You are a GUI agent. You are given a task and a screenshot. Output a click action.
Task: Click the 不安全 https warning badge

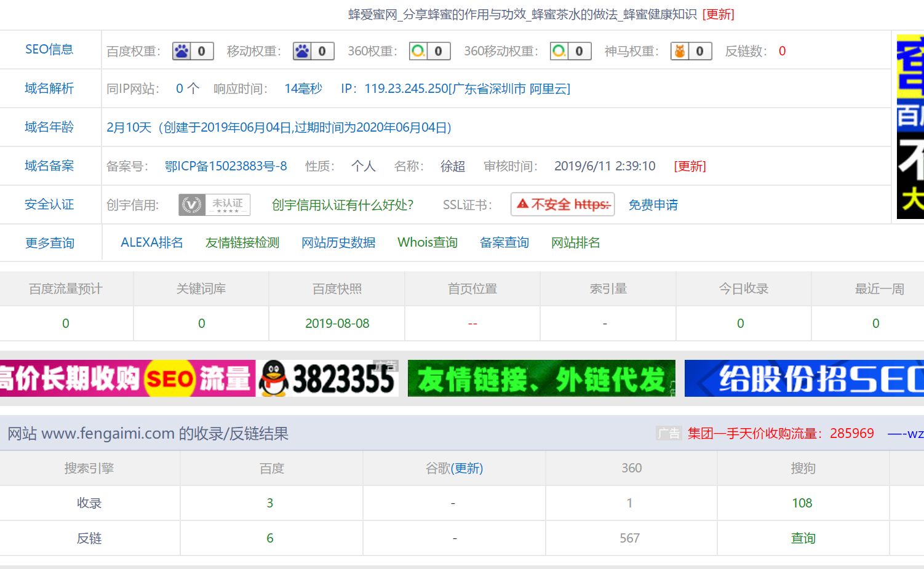[x=563, y=204]
